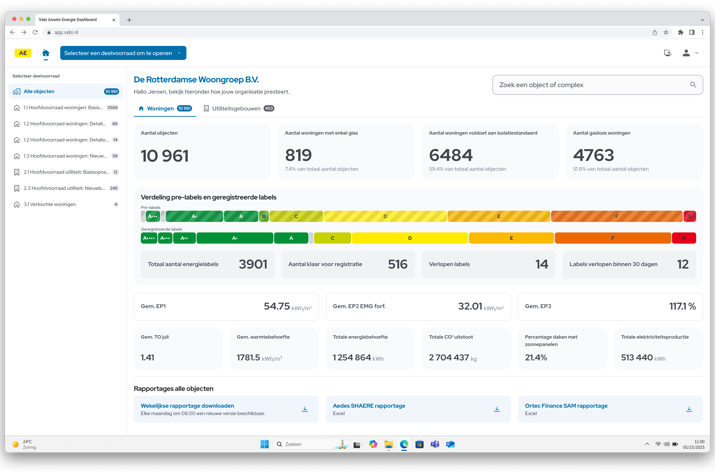Show hidden icons chevron in system tray
The width and height of the screenshot is (715, 475).
(x=646, y=444)
